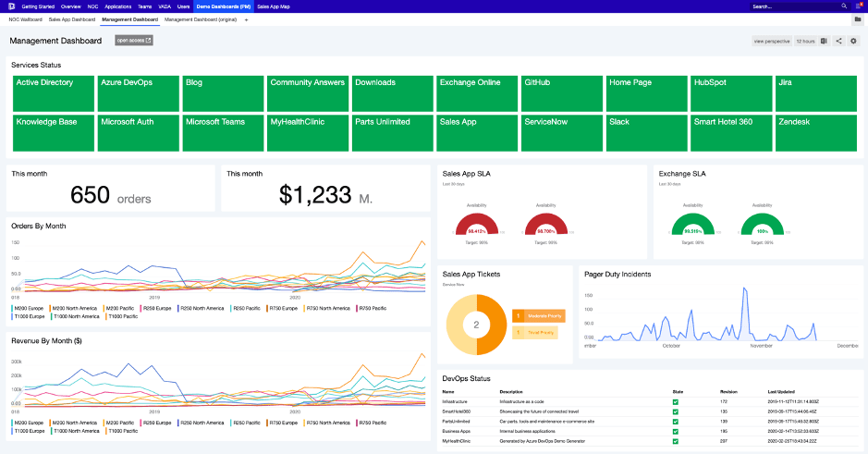This screenshot has height=454, width=868.
Task: Open the Active Directory status tile
Action: [x=54, y=93]
